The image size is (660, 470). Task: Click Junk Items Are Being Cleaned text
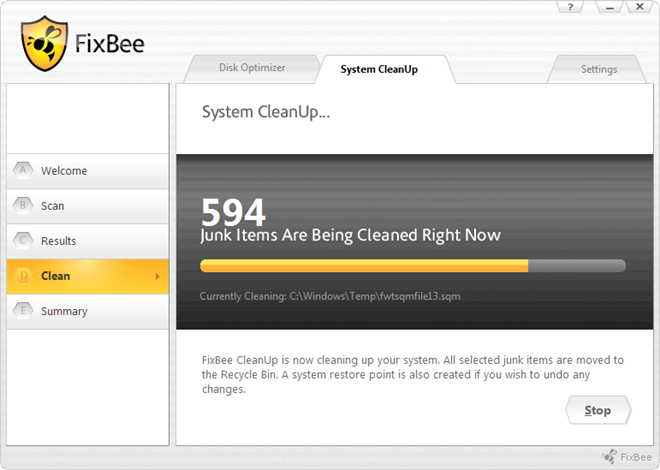[x=351, y=235]
